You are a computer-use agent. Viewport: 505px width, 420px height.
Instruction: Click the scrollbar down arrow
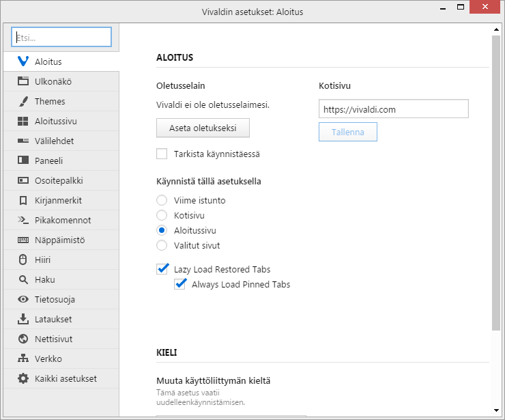click(496, 410)
